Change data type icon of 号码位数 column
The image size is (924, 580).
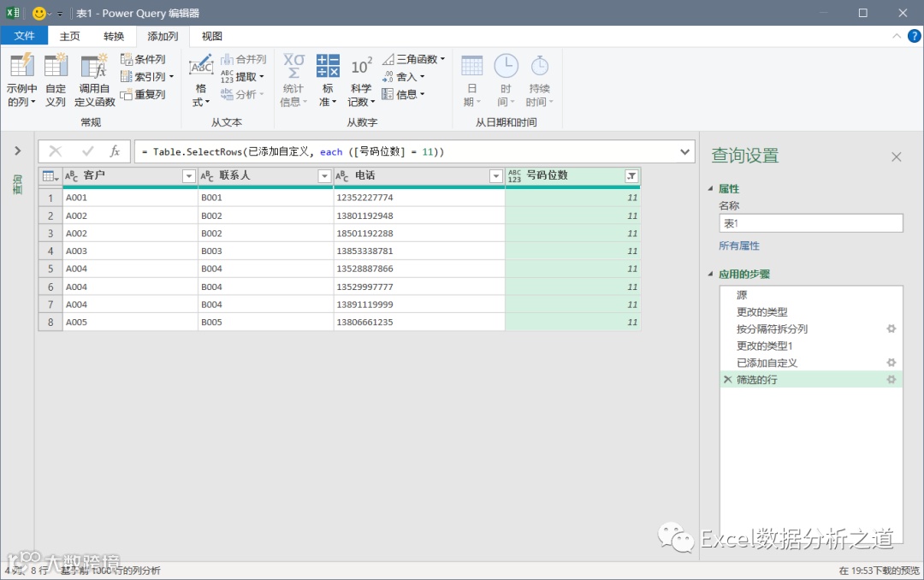click(514, 175)
